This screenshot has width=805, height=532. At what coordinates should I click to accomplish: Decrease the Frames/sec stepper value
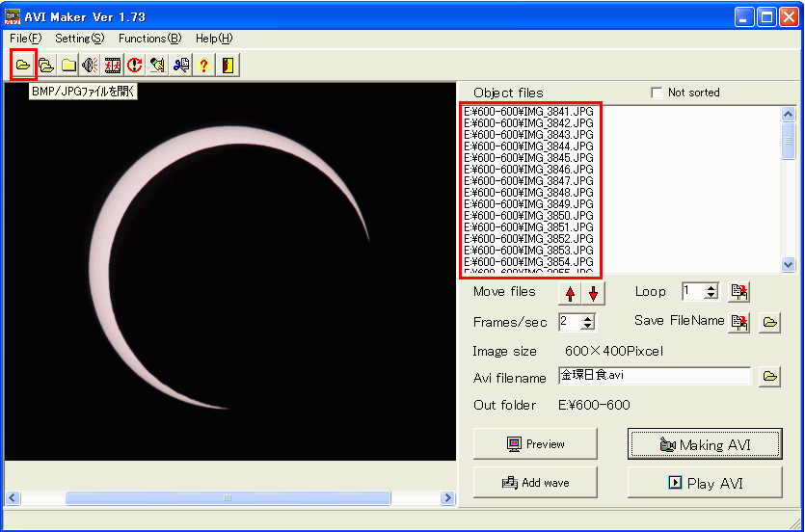588,327
